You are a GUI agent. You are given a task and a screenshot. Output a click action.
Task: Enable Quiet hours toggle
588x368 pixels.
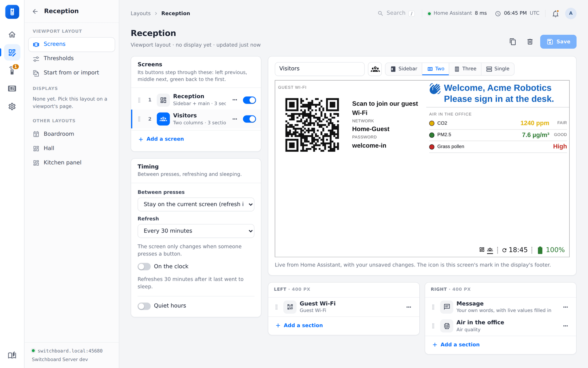click(144, 306)
